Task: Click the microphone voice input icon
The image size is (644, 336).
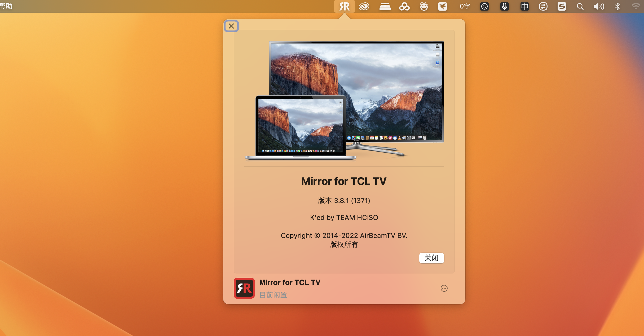Action: pos(504,6)
